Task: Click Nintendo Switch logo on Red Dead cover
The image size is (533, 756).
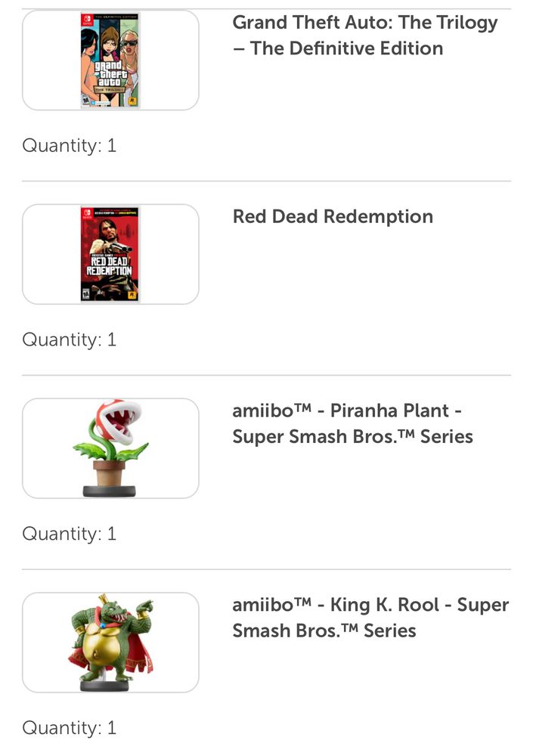Action: click(x=87, y=214)
